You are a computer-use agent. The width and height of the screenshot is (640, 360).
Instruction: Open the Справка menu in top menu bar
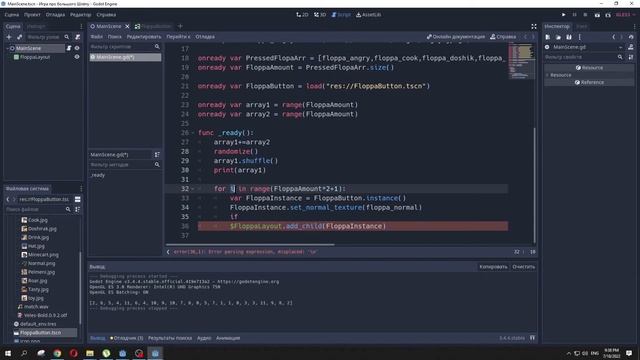coord(106,15)
